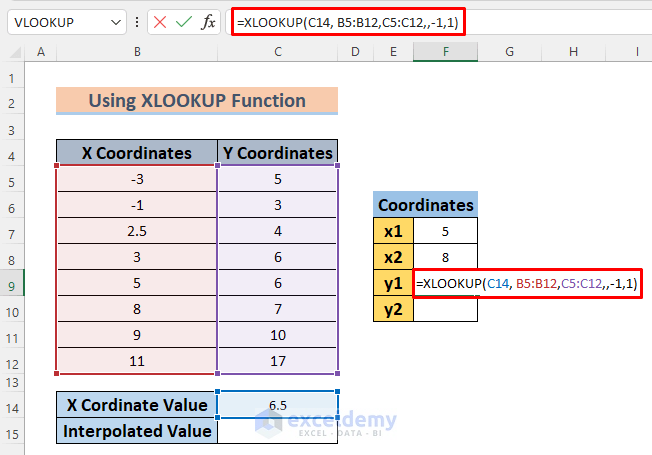Click the y2 label cell
Viewport: 652px width, 455px height.
pyautogui.click(x=393, y=309)
